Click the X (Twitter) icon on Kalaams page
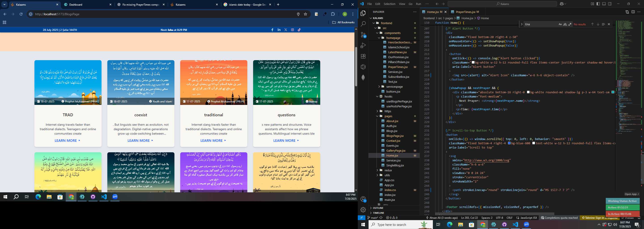 286,30
